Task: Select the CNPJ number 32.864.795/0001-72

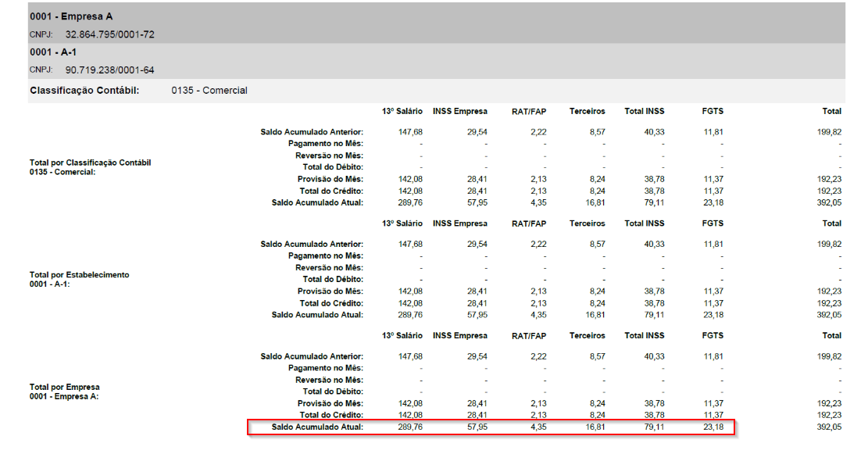Action: (109, 35)
